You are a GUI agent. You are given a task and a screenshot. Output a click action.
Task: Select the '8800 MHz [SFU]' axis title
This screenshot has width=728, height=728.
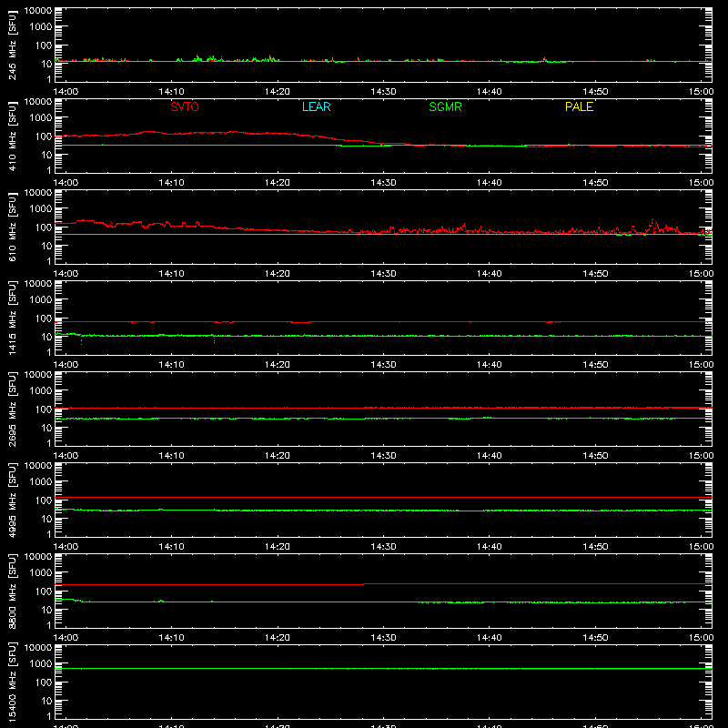pyautogui.click(x=12, y=591)
